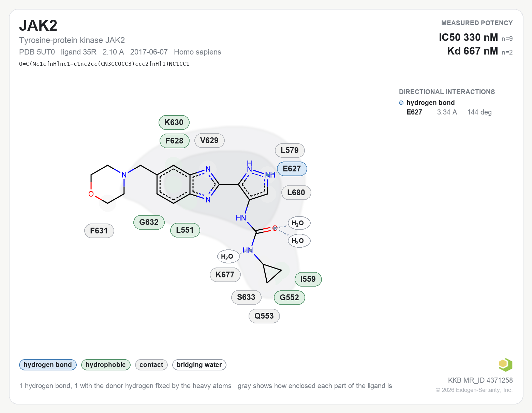Select the blue E627 residue bubble in the diagram
The width and height of the screenshot is (532, 413).
[292, 169]
